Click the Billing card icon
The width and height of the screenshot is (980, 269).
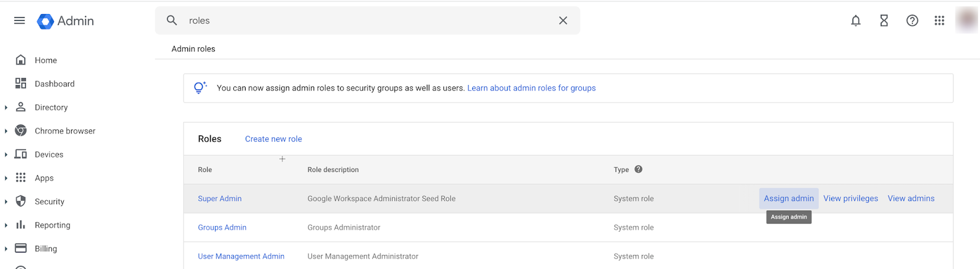(21, 248)
